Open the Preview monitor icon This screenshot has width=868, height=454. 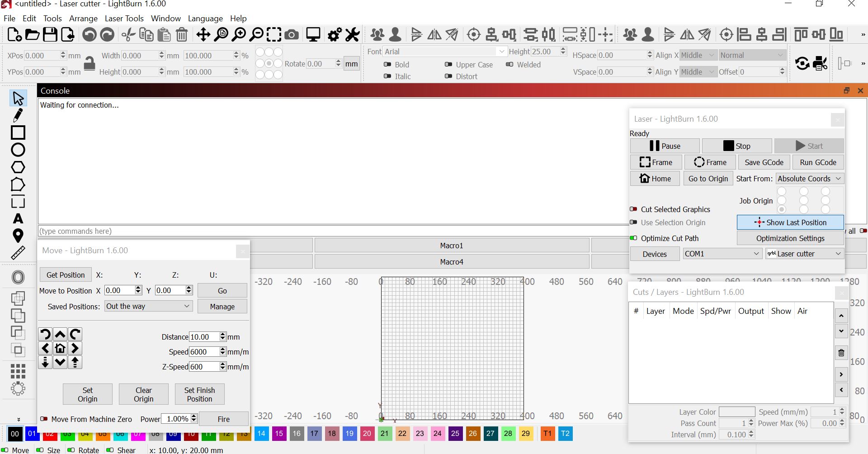[313, 35]
